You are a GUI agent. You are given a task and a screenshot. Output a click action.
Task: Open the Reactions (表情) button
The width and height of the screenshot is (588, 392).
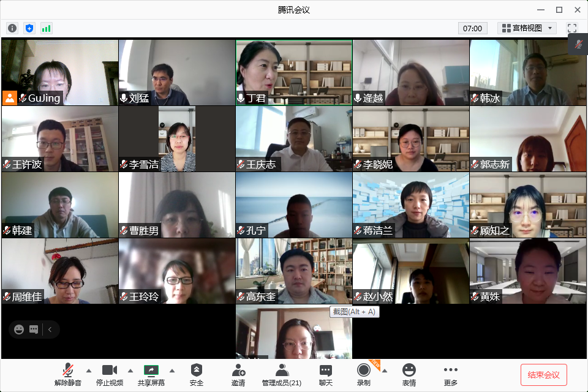point(409,374)
